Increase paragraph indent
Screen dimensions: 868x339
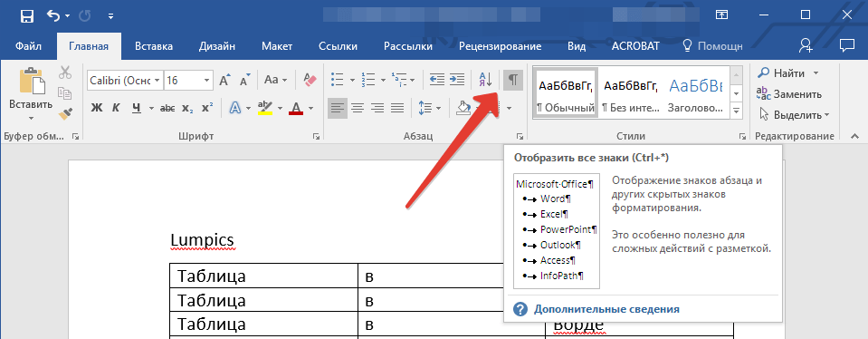(x=457, y=81)
